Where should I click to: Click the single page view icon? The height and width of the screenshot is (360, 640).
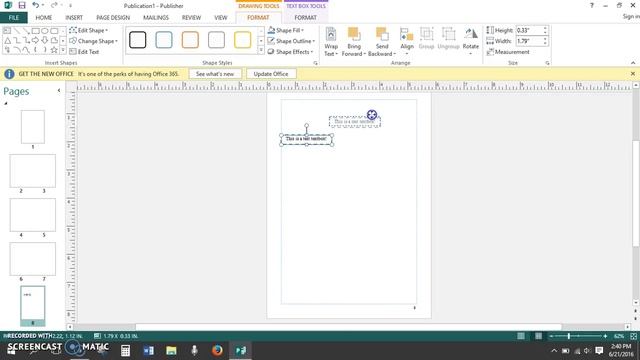coord(521,336)
